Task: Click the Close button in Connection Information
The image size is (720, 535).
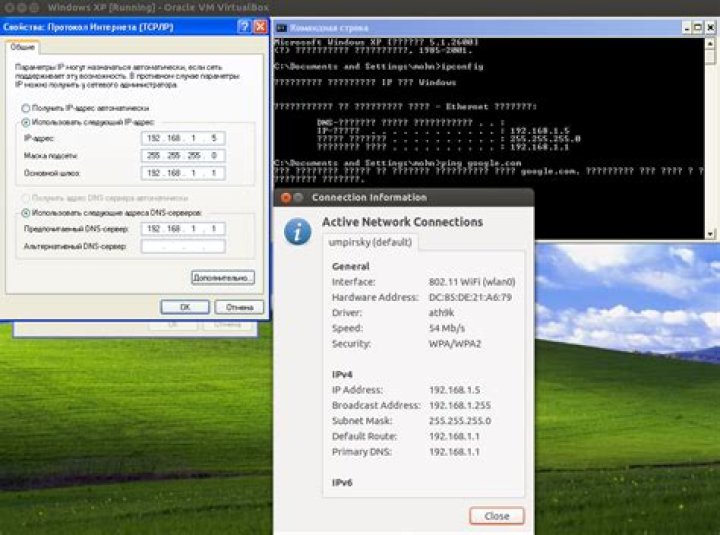Action: 496,516
